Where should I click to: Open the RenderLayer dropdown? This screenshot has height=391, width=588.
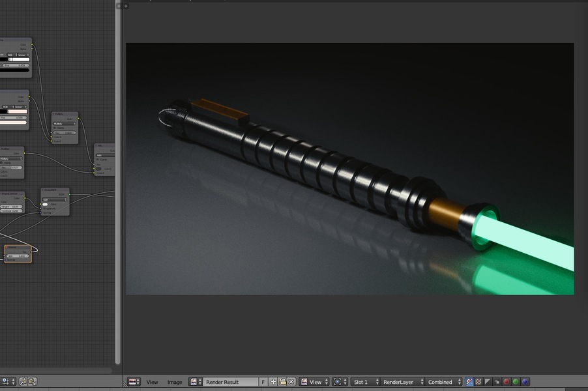[402, 382]
